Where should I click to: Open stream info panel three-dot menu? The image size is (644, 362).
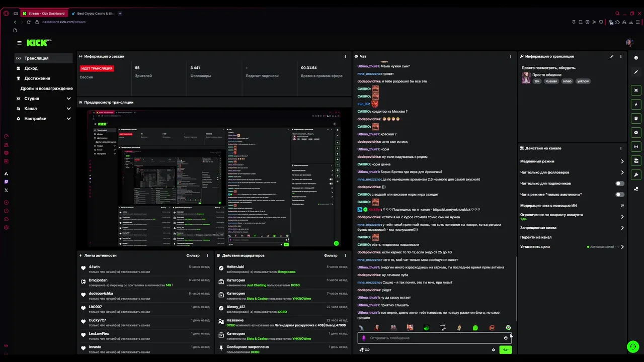click(x=621, y=56)
